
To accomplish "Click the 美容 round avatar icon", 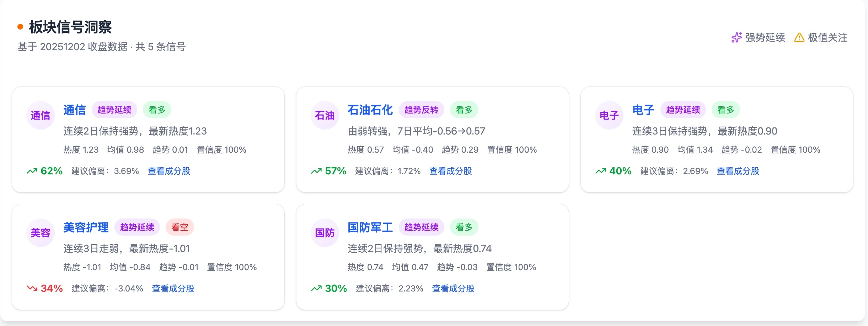I will [41, 233].
